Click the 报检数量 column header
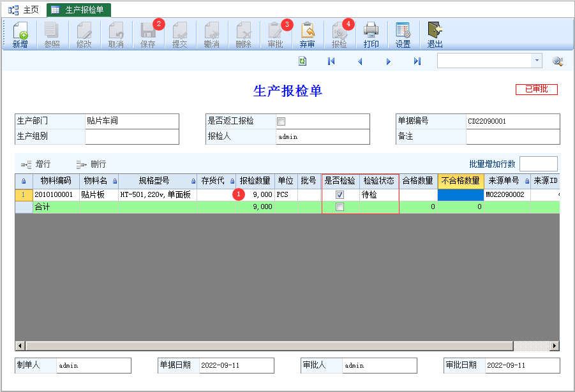This screenshot has height=392, width=575. tap(255, 181)
